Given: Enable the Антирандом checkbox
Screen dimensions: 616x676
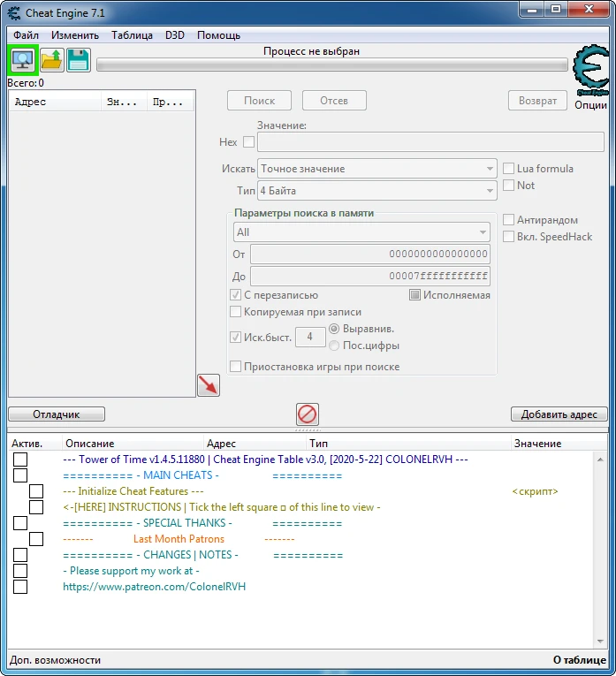Looking at the screenshot, I should click(509, 219).
